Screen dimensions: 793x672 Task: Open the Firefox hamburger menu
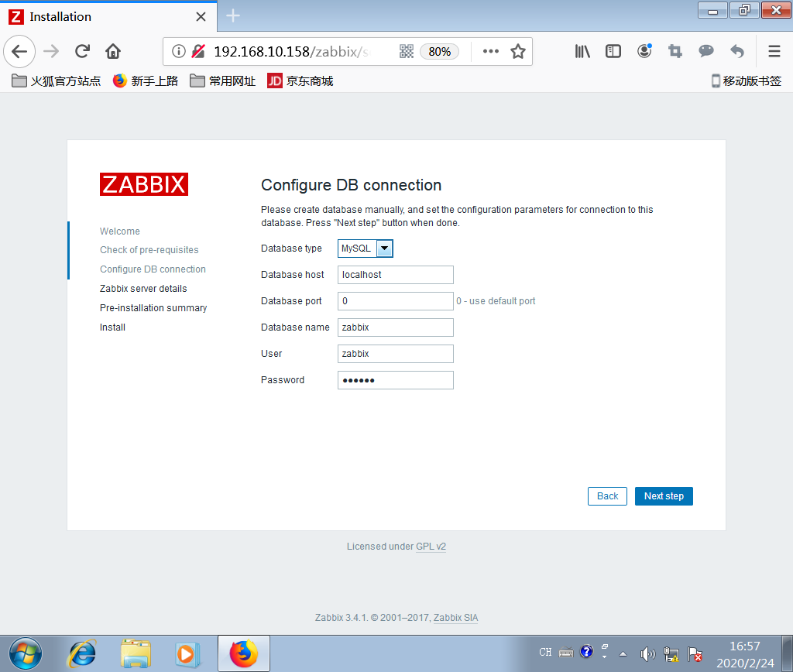pos(774,51)
